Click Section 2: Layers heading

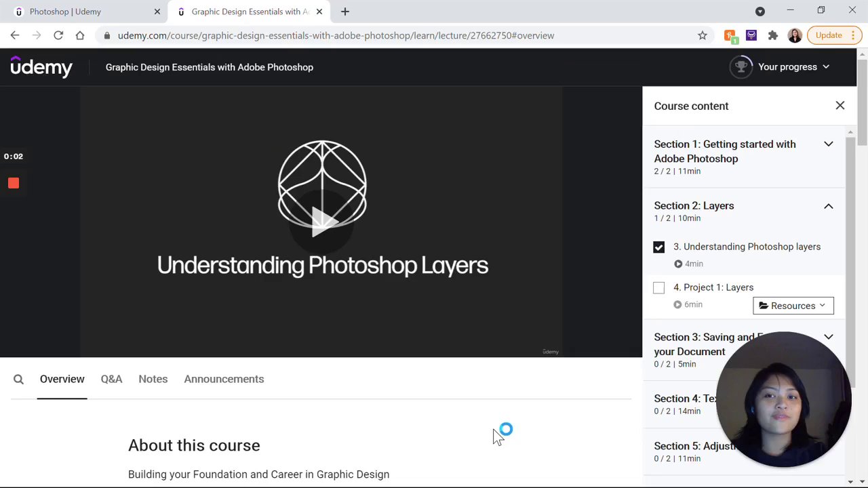tap(694, 205)
